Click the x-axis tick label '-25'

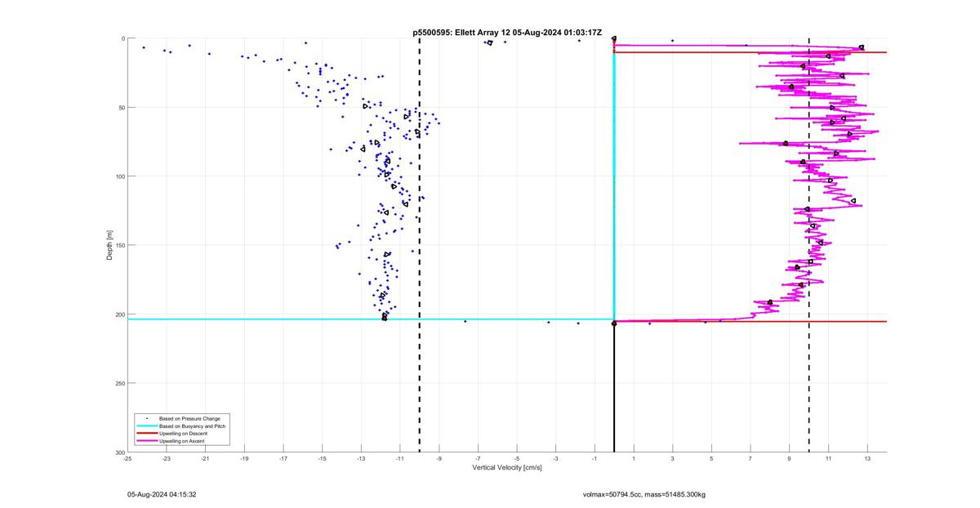click(127, 459)
